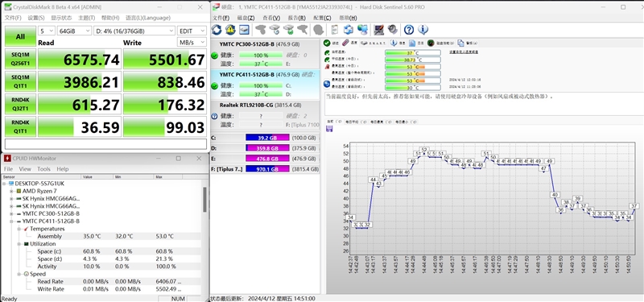
Task: Click the blue info bubble about icon
Action: [x=423, y=30]
